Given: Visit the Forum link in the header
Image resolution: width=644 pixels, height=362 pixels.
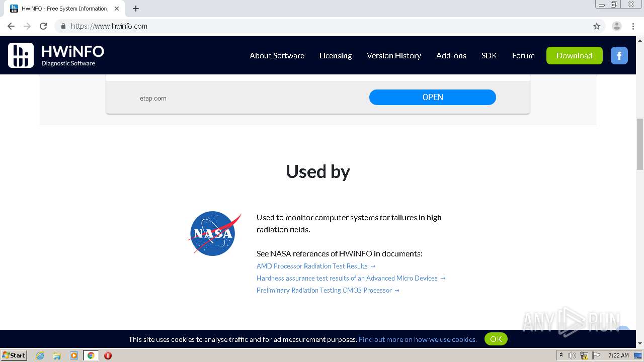Looking at the screenshot, I should 523,56.
